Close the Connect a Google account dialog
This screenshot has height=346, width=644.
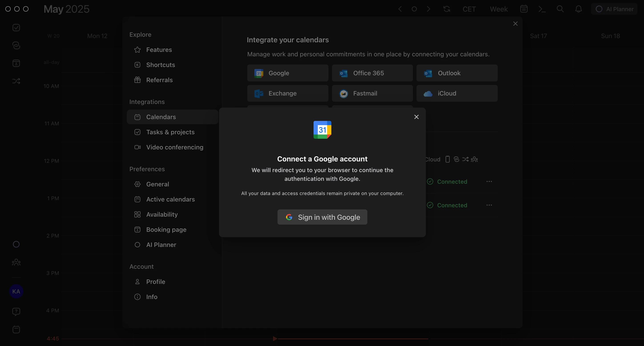pos(417,117)
